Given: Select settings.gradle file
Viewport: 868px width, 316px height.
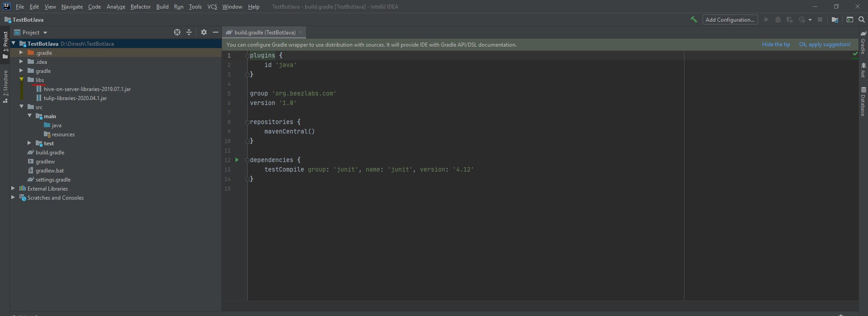Looking at the screenshot, I should [x=53, y=180].
